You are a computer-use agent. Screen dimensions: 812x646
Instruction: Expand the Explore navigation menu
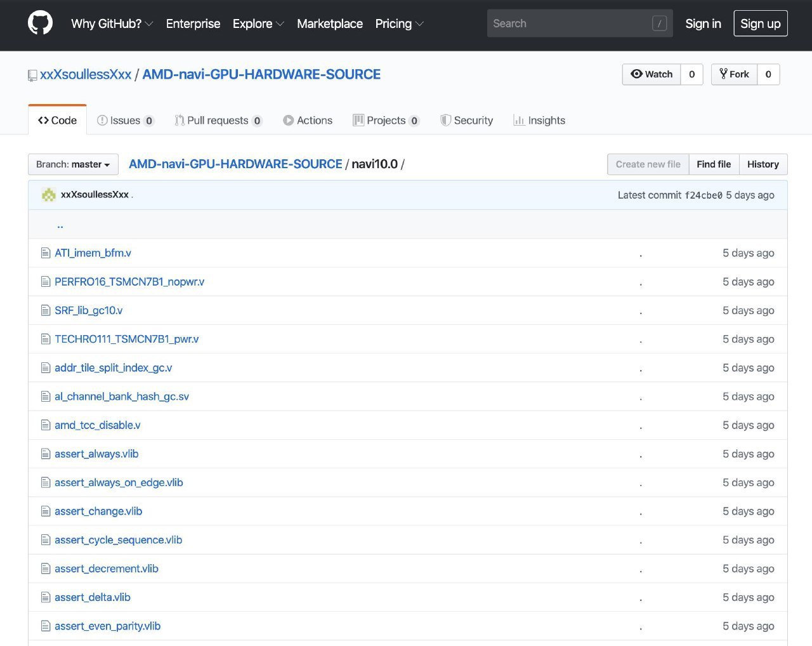258,23
